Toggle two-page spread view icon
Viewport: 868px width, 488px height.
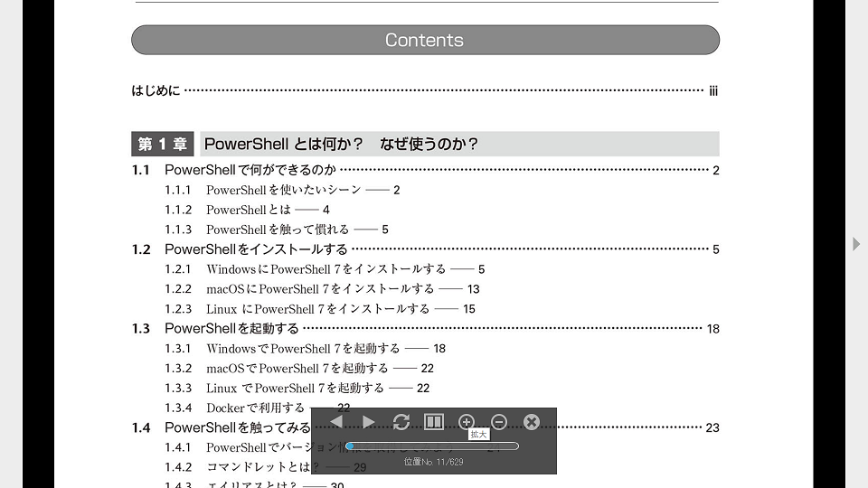click(433, 422)
